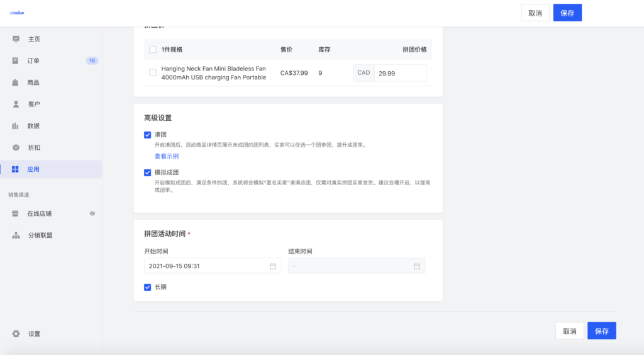Click the 拼团活动时间 section heading
This screenshot has height=355, width=644.
pos(165,234)
